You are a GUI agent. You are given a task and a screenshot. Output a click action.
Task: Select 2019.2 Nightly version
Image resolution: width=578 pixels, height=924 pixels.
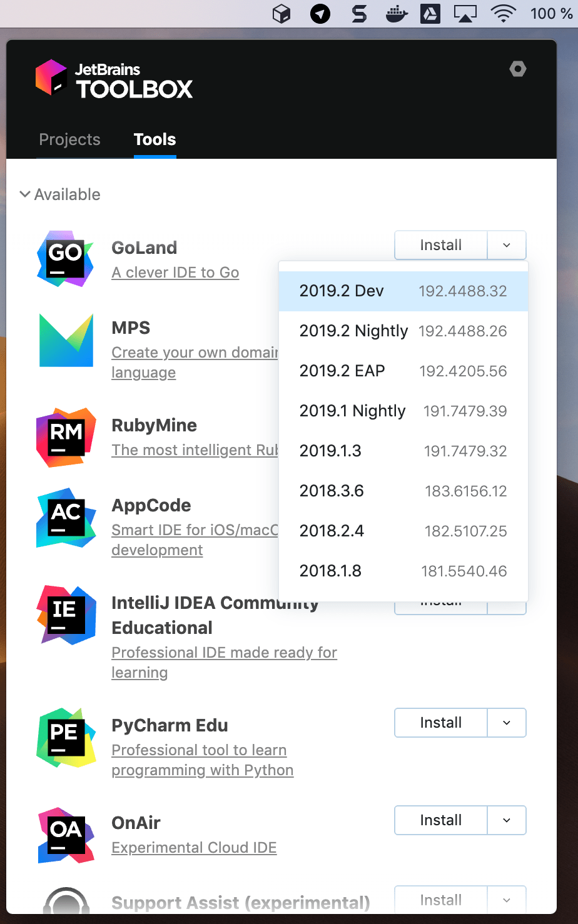pyautogui.click(x=403, y=331)
